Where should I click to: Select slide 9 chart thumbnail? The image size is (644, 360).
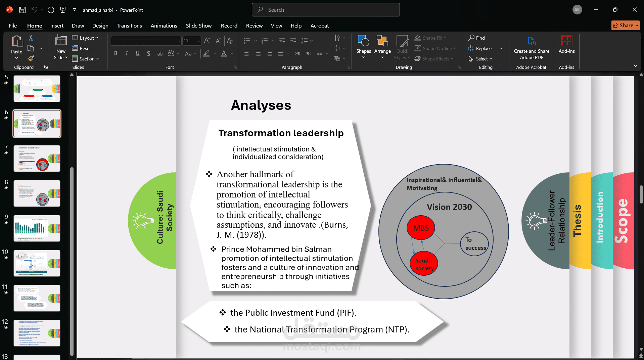[37, 228]
